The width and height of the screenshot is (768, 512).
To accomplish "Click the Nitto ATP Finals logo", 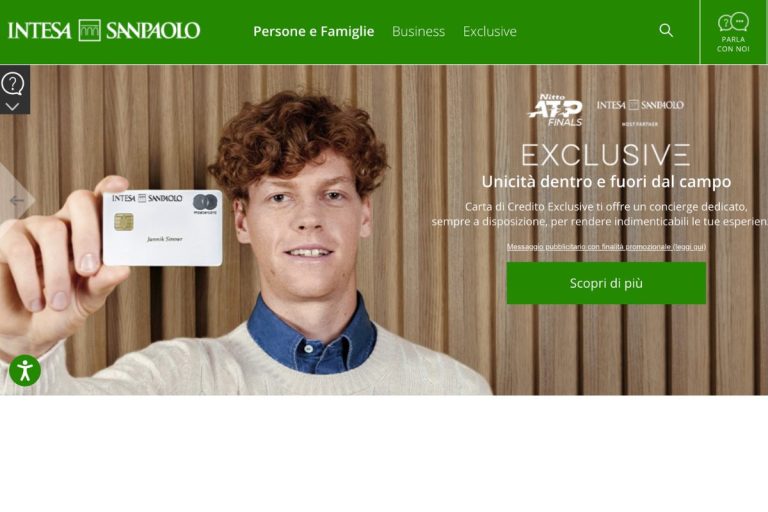I will [x=556, y=110].
